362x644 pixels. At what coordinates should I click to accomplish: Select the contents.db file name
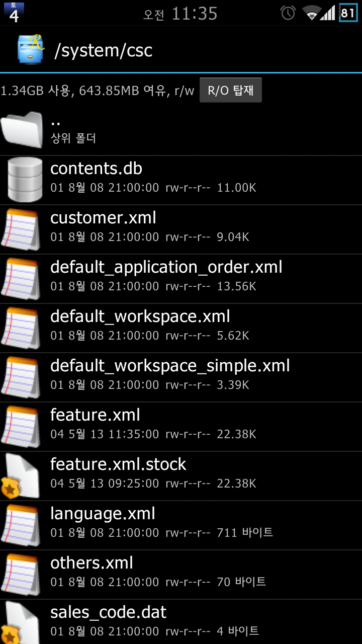click(x=96, y=169)
